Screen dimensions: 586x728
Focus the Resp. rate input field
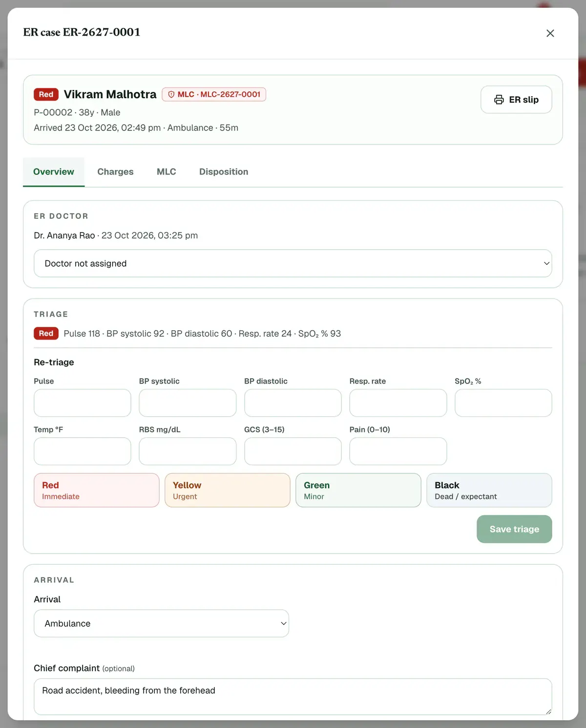click(398, 403)
